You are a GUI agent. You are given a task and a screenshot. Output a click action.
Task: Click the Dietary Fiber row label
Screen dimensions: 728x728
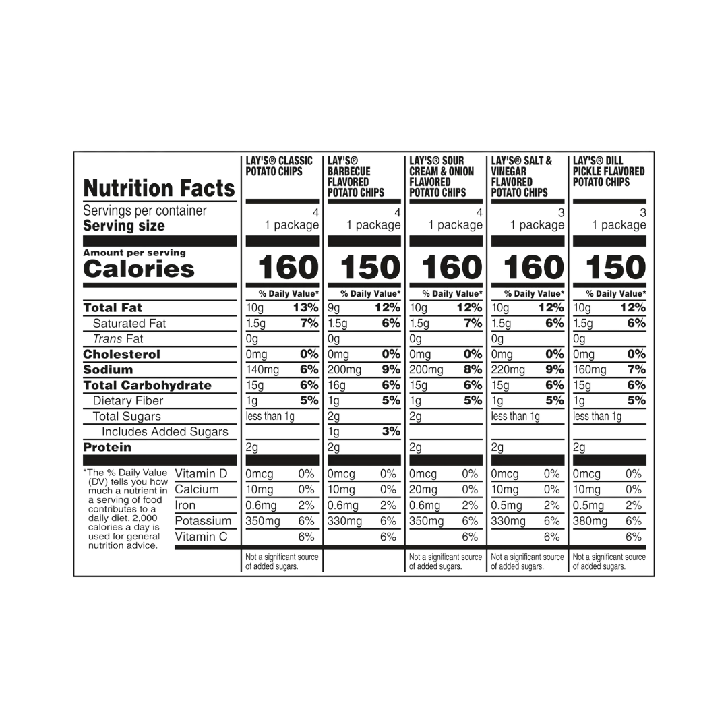pyautogui.click(x=128, y=400)
